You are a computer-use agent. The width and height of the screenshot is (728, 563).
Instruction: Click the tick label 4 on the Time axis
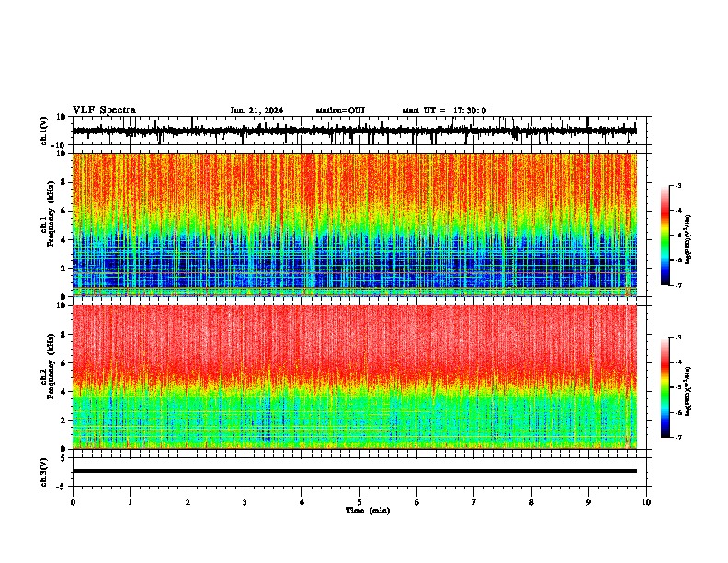click(x=302, y=502)
